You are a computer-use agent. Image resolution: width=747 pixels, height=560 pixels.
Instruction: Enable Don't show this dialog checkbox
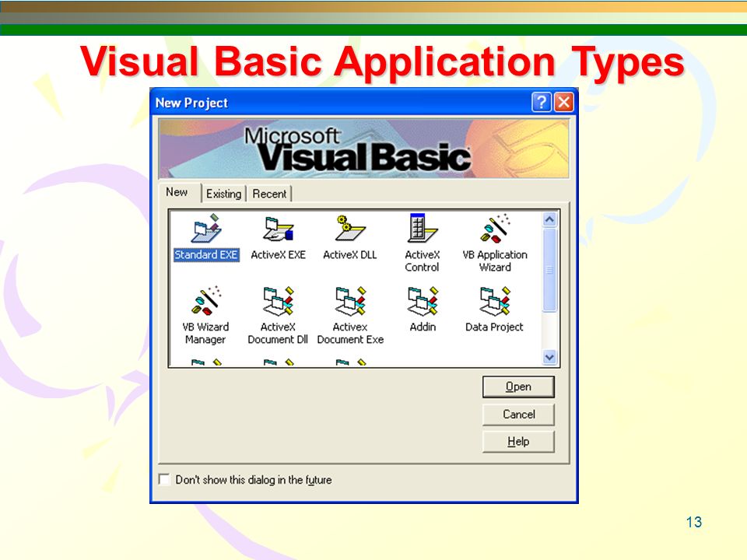coord(164,479)
